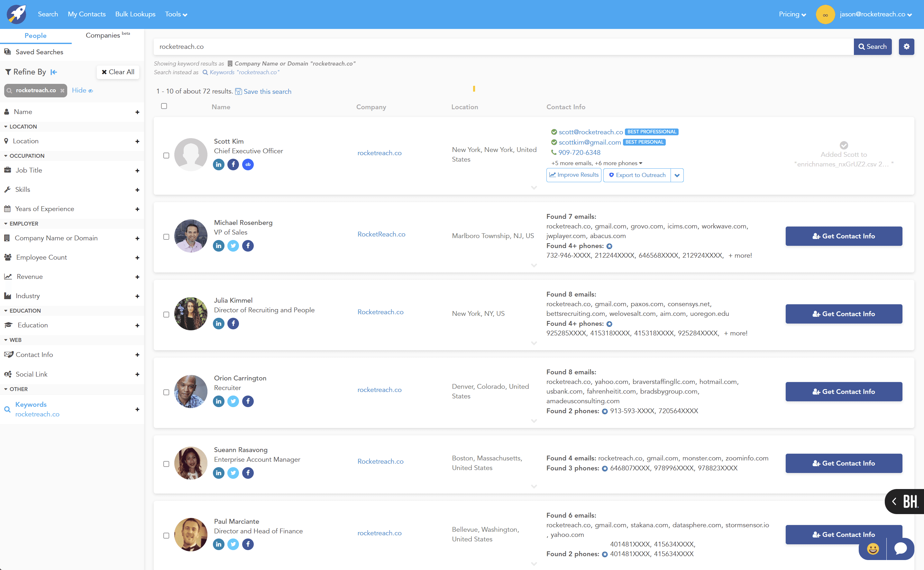
Task: Open My Contacts in navigation
Action: coord(87,14)
